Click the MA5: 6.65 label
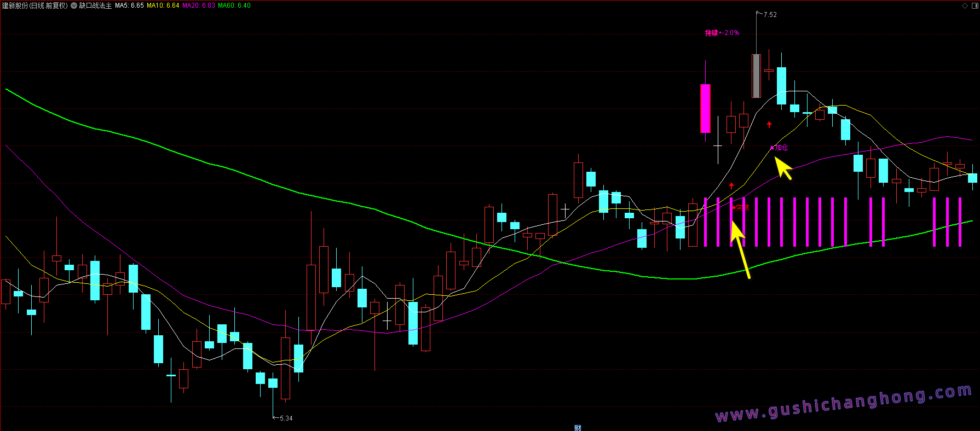The height and width of the screenshot is (431, 980). point(129,5)
